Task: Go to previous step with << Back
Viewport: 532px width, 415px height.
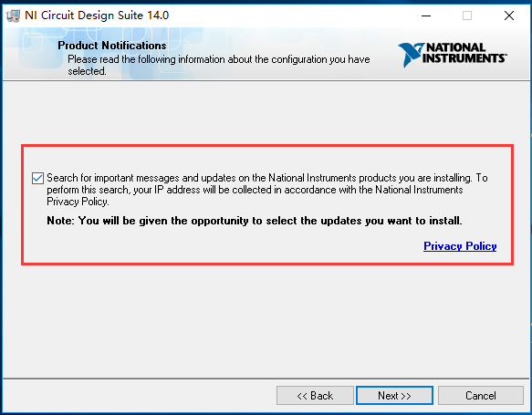Action: tap(315, 395)
